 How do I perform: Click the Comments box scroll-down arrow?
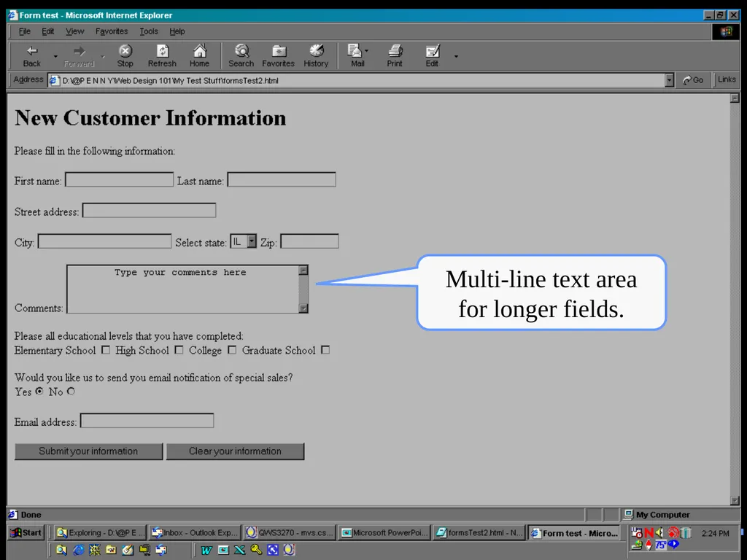coord(303,308)
